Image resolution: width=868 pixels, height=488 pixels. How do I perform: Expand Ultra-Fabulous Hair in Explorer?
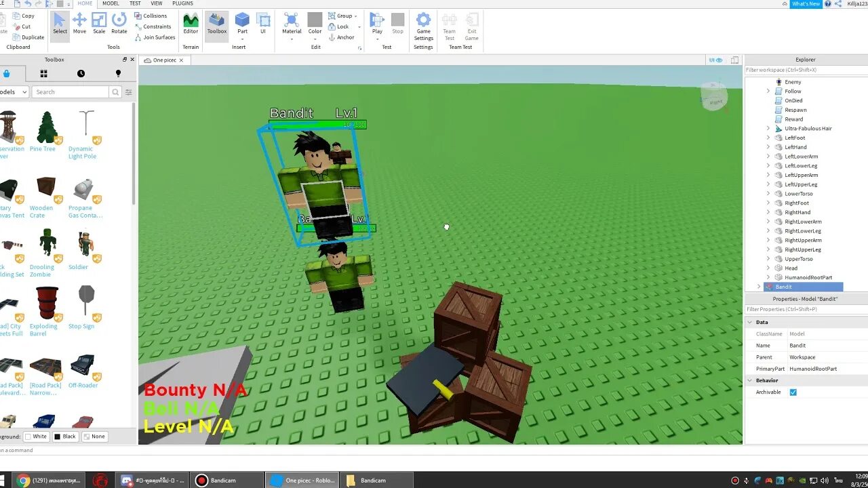(768, 128)
